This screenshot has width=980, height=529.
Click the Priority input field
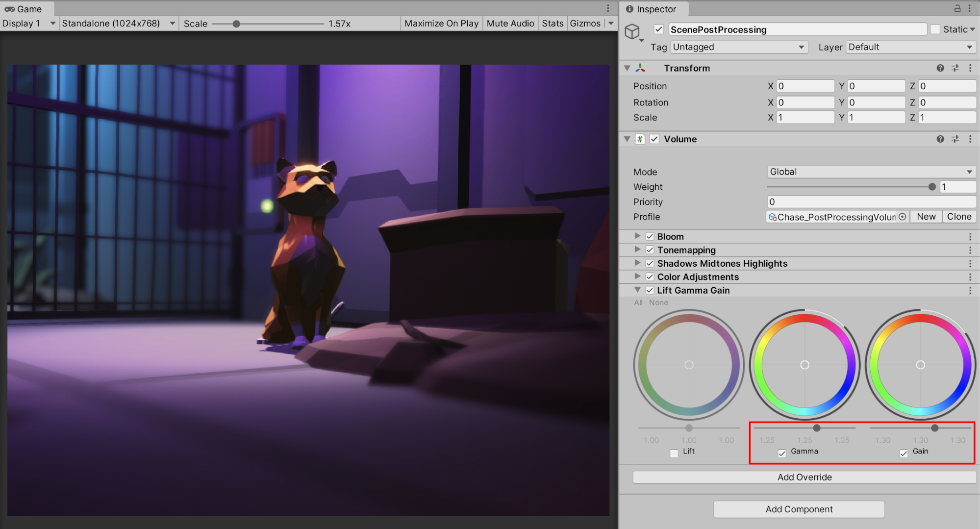[871, 202]
